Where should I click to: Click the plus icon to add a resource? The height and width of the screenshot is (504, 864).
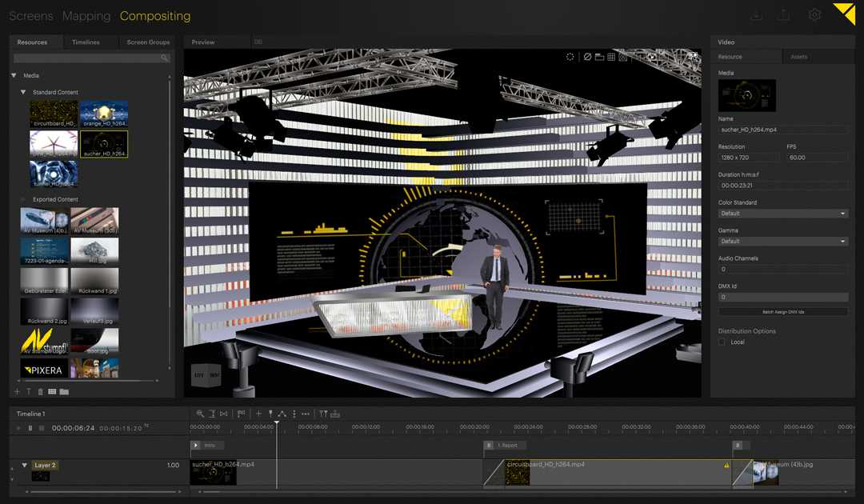coord(17,391)
